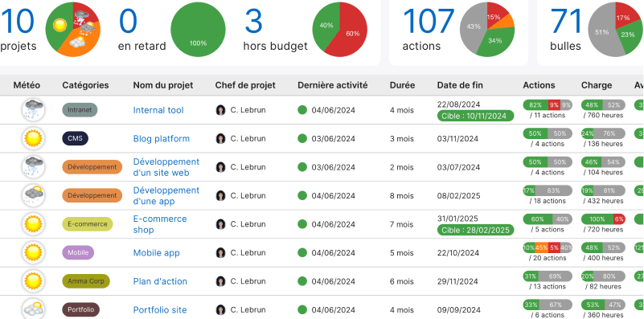Click C. Lebrun avatar in Portfolio site row

click(220, 309)
